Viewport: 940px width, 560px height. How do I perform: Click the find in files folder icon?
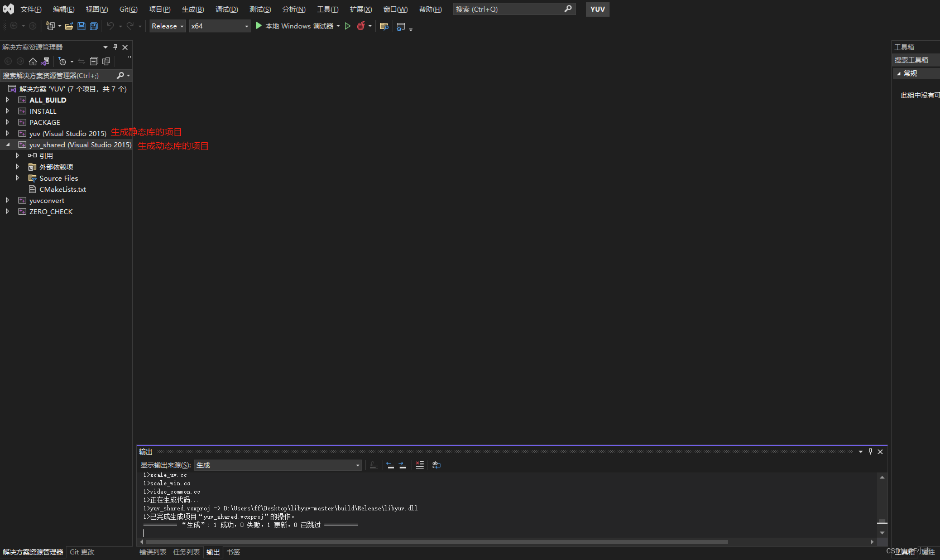point(384,26)
